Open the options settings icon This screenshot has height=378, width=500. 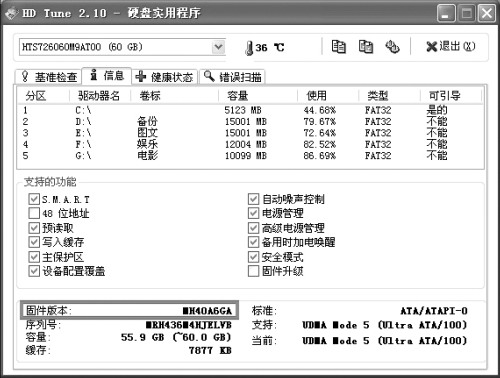coord(392,47)
